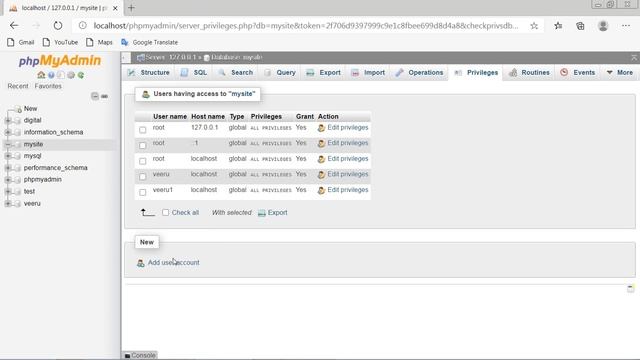Go back with browser back arrow
The image size is (640, 360).
coord(14,25)
